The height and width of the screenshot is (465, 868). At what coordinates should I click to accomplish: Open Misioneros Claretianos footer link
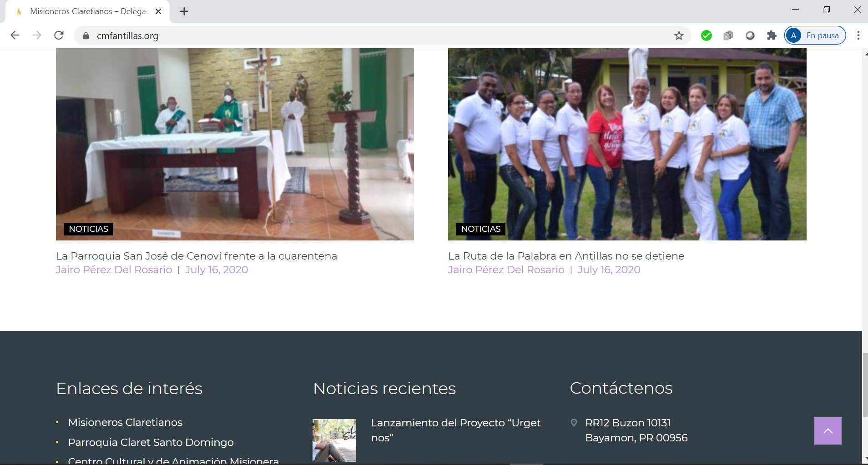click(x=125, y=422)
